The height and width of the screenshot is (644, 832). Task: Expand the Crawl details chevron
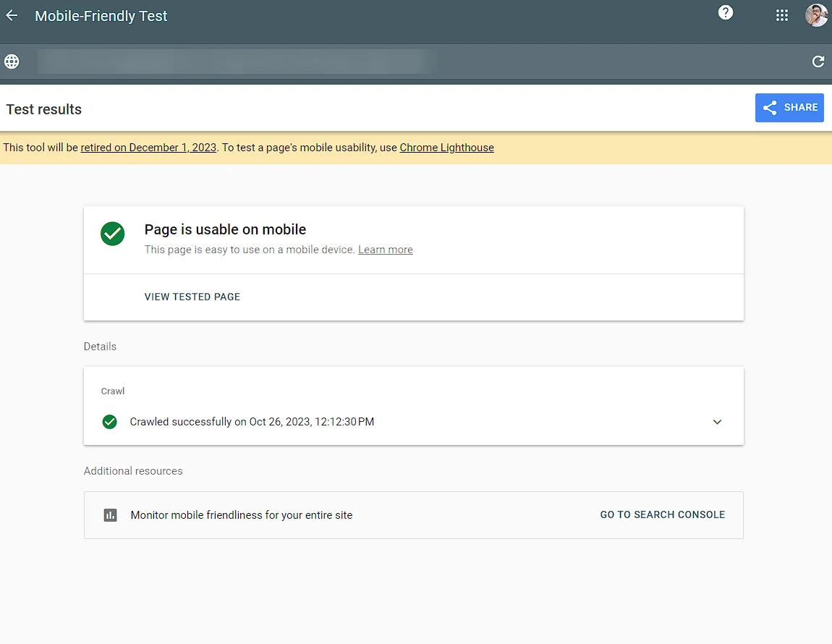[717, 422]
